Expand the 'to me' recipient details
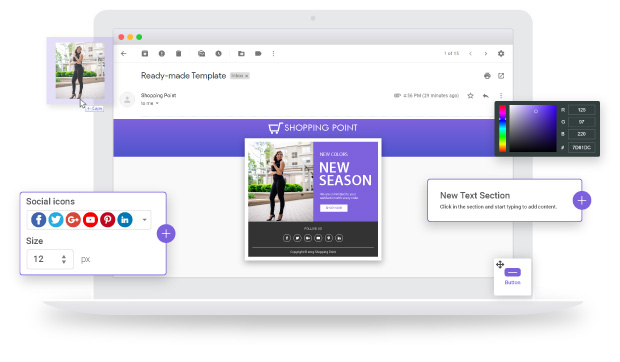This screenshot has width=620, height=362. pos(157,103)
